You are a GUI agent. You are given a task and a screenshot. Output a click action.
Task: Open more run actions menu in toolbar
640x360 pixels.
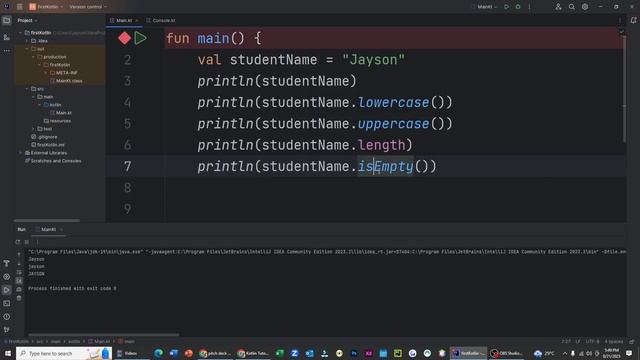point(529,7)
